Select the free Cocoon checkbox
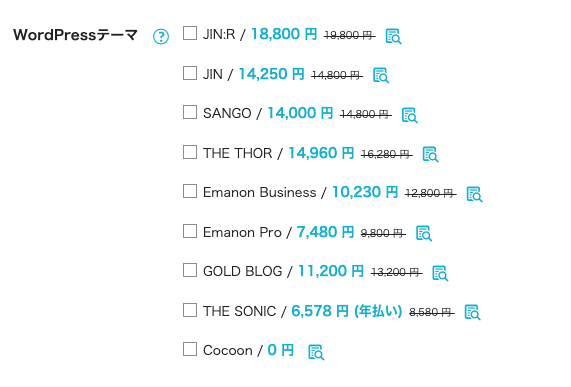This screenshot has width=571, height=387. click(x=190, y=349)
